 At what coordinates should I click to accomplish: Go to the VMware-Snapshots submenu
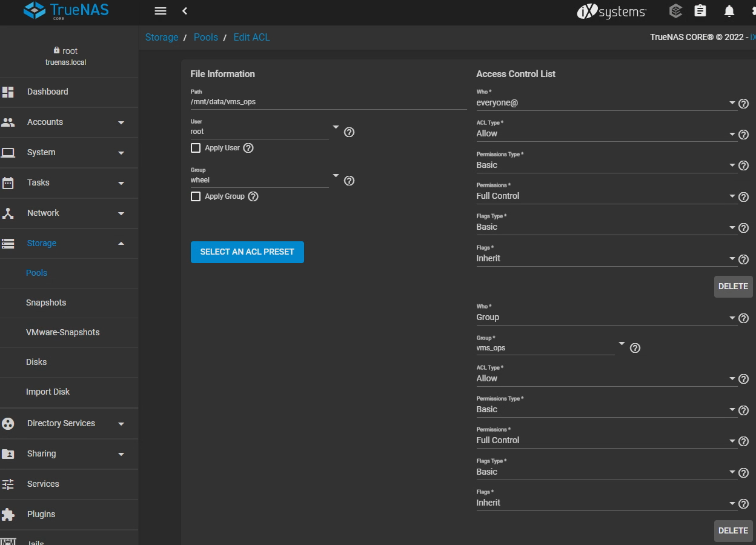(x=69, y=332)
